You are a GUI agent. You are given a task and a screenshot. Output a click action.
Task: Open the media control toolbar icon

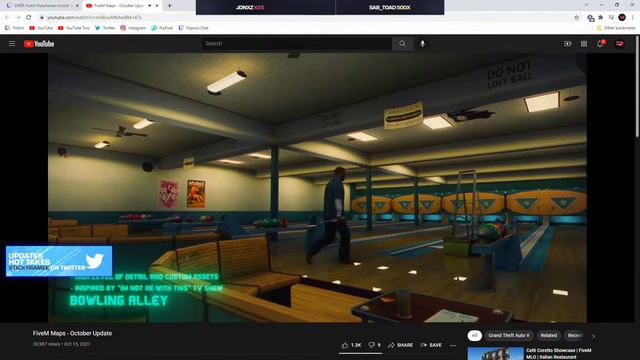coord(611,18)
